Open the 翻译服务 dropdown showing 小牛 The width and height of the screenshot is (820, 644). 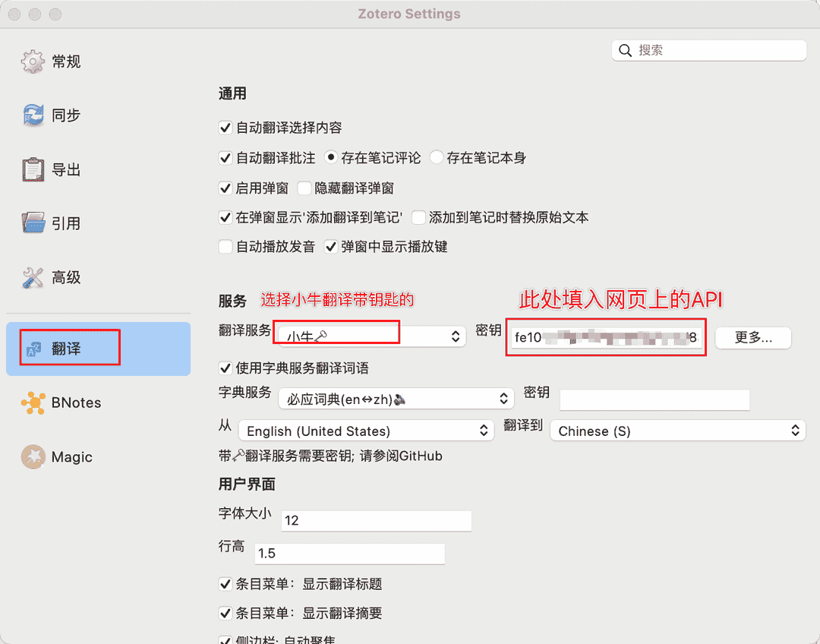[371, 336]
